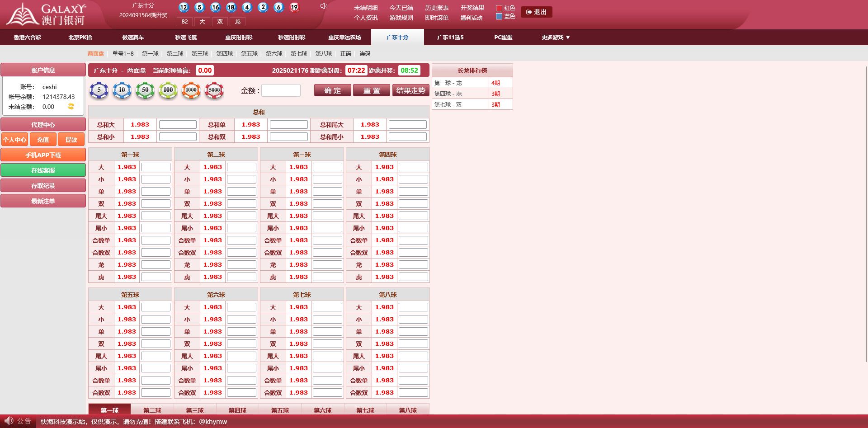Switch to the 北京PK拾 game tab
The width and height of the screenshot is (868, 428).
tap(80, 38)
